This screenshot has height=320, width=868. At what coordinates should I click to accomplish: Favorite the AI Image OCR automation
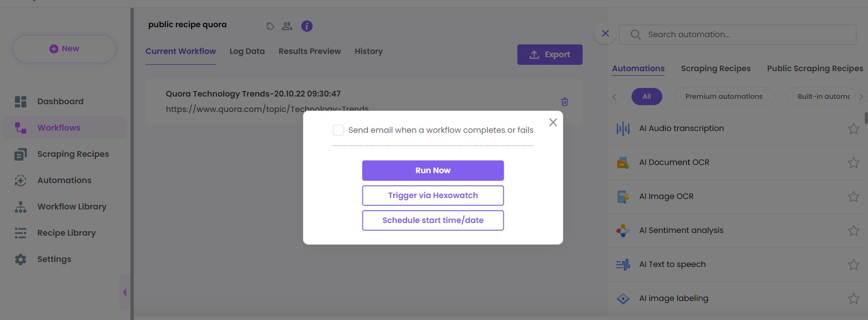click(x=854, y=197)
